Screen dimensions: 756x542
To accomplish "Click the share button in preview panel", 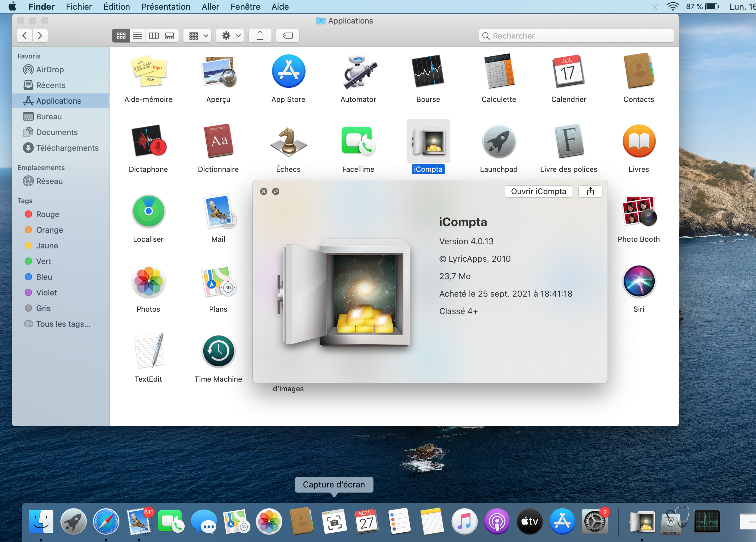I will [x=590, y=191].
